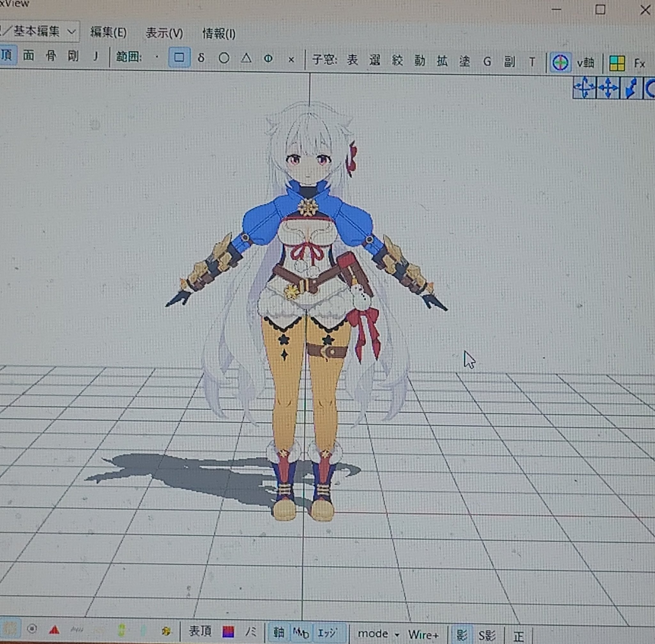Image resolution: width=655 pixels, height=644 pixels.
Task: Click the Wire+ button
Action: pos(423,634)
